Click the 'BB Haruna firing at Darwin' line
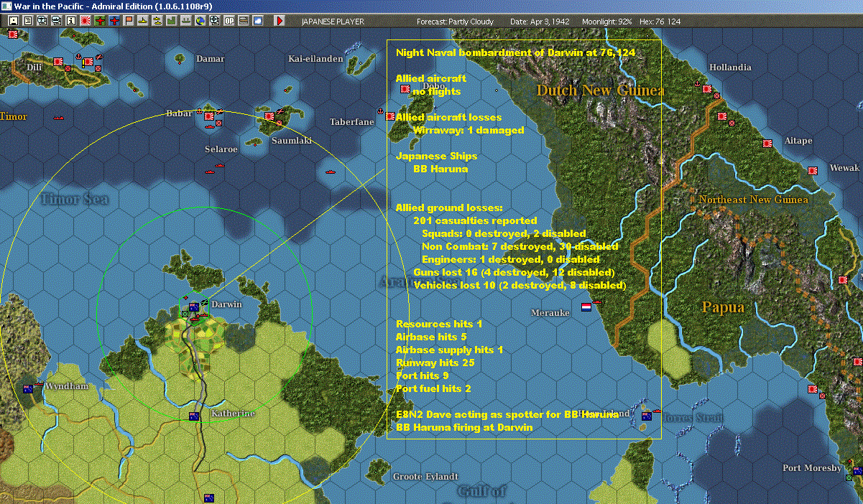863x504 pixels. [x=464, y=427]
